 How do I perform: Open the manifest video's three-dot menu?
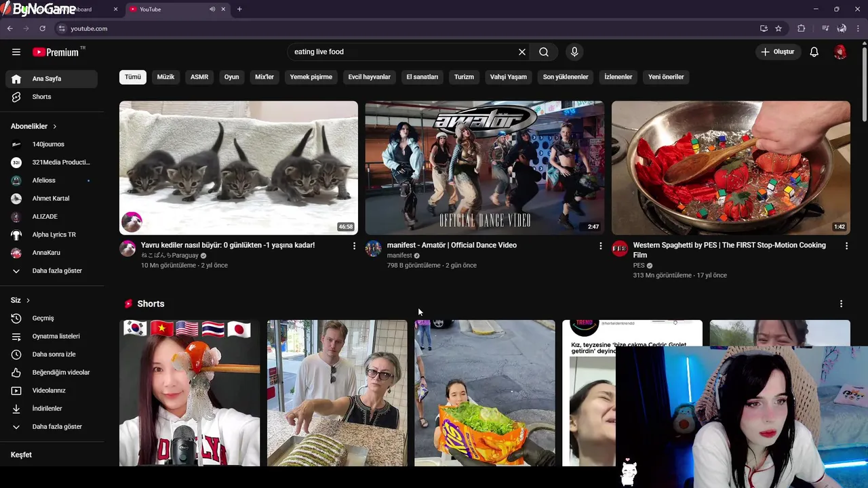[x=600, y=246]
